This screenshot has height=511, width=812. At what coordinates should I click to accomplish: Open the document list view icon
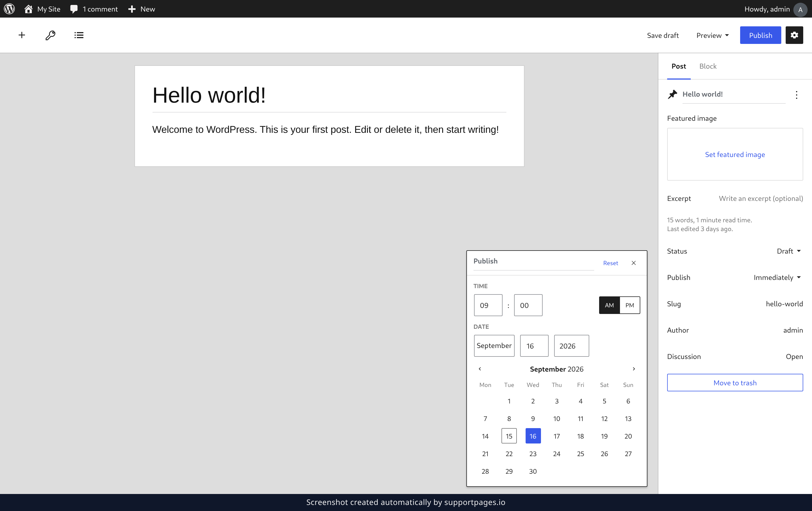(x=79, y=35)
